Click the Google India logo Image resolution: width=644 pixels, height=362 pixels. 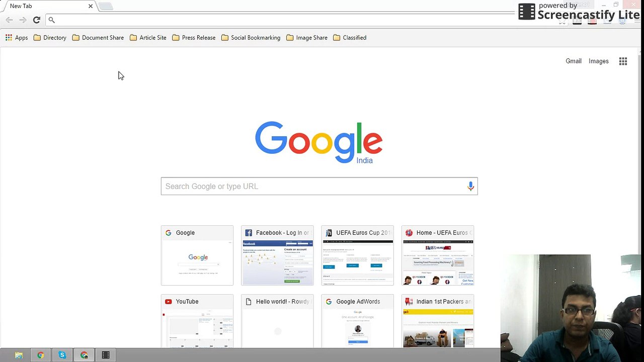(x=319, y=143)
